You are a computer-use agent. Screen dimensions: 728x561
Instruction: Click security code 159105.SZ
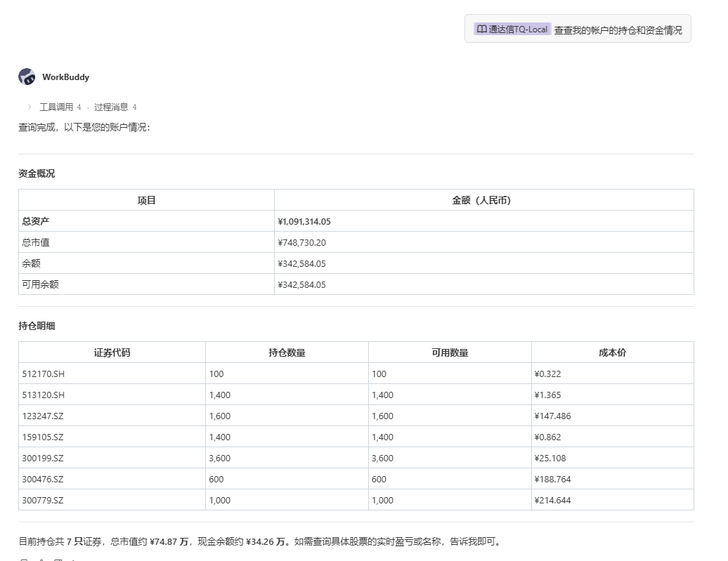[43, 437]
